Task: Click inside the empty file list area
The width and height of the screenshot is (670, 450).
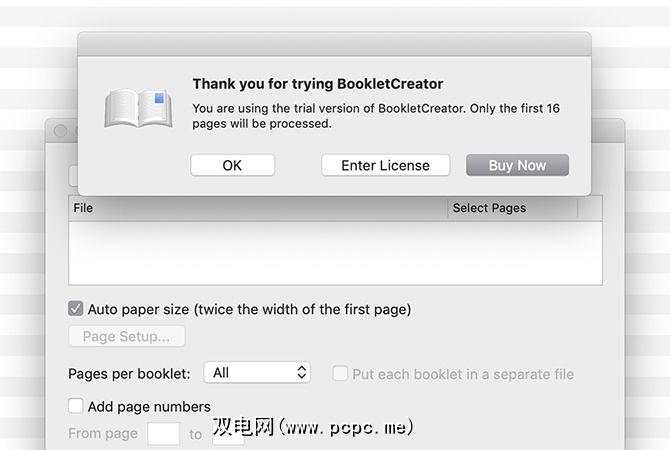Action: (335, 252)
